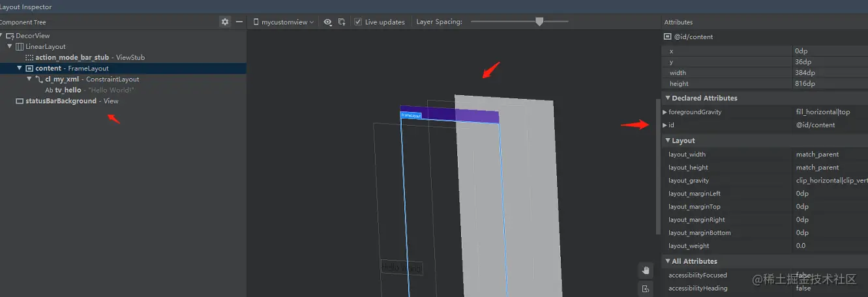The image size is (868, 297).
Task: Open Component Tree settings gear
Action: [225, 21]
